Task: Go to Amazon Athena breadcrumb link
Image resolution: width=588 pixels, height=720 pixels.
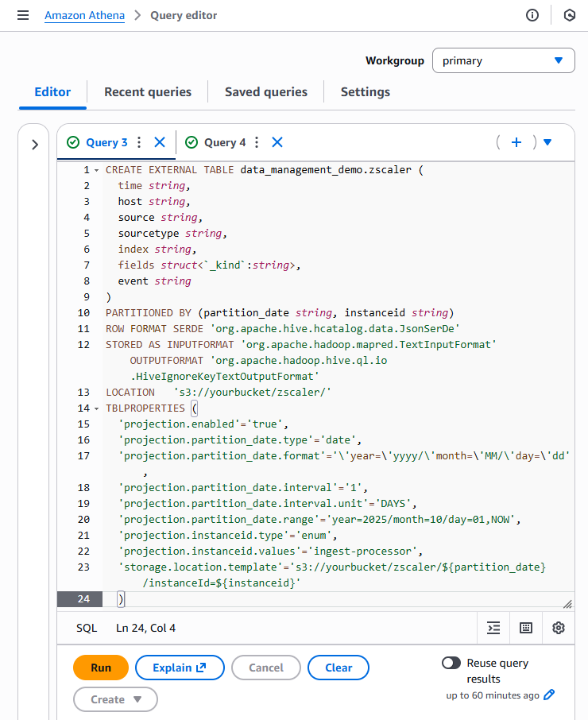Action: (84, 16)
